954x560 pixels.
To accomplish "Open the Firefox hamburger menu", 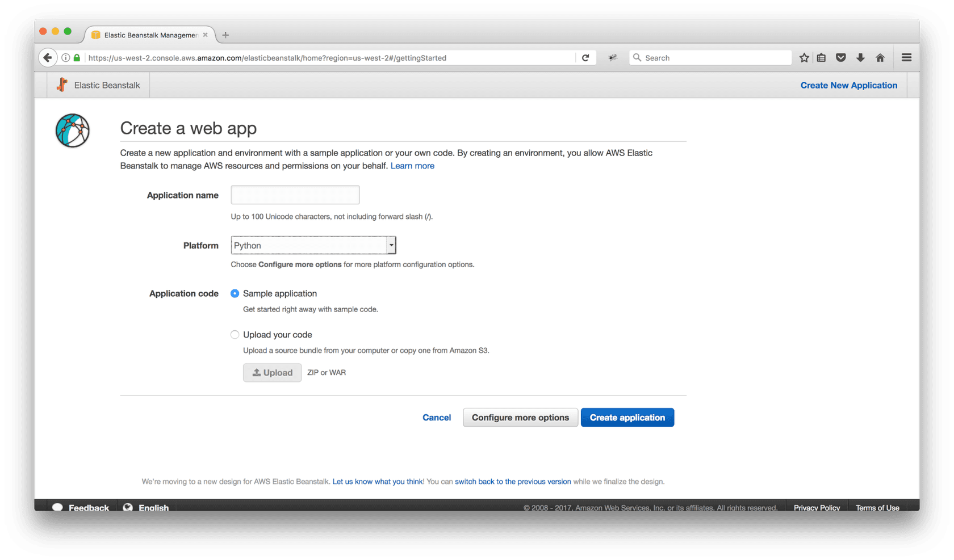I will pos(906,58).
